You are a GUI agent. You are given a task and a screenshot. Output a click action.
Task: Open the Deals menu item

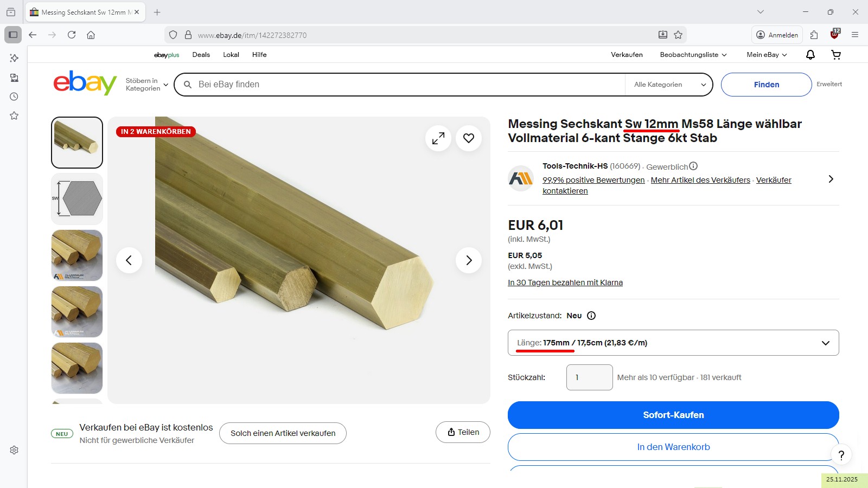click(201, 55)
